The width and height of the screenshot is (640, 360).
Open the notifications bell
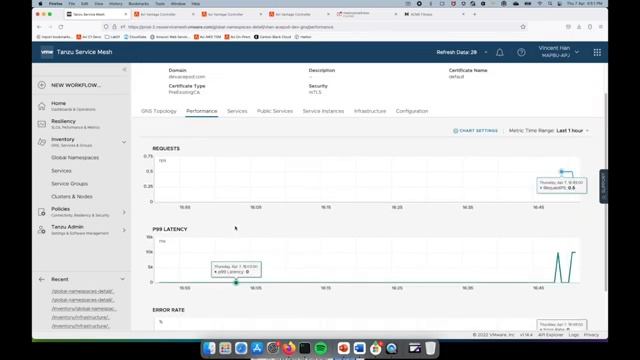(500, 52)
